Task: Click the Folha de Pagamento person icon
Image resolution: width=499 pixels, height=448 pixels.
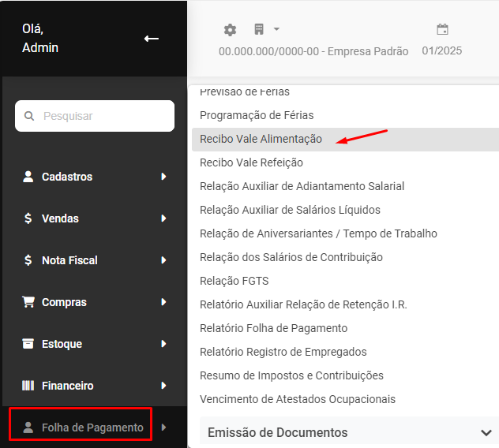Action: 28,427
